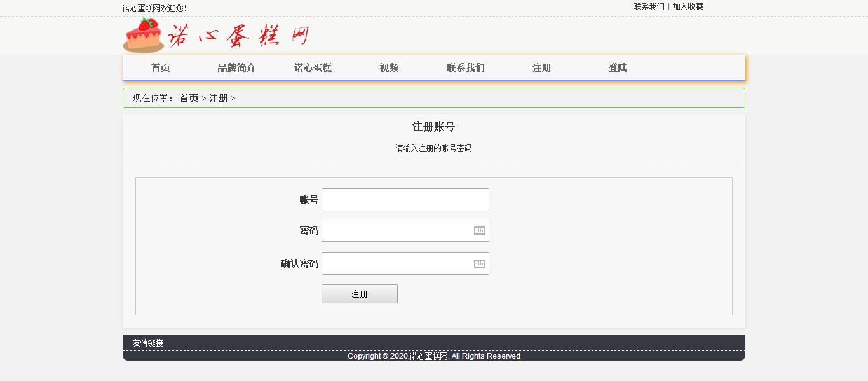
Task: Open the 品牌简介 navigation item
Action: coord(237,68)
